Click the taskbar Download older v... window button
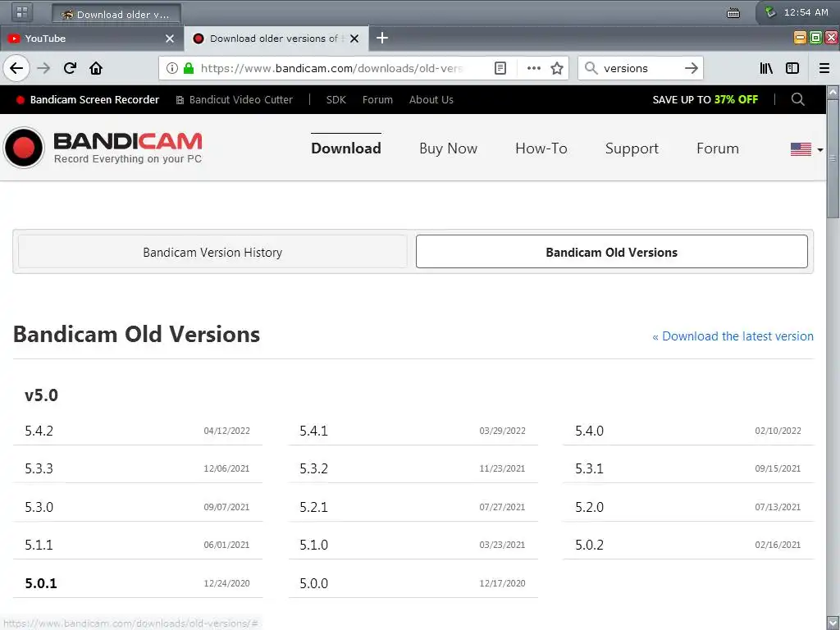840x630 pixels. (116, 14)
